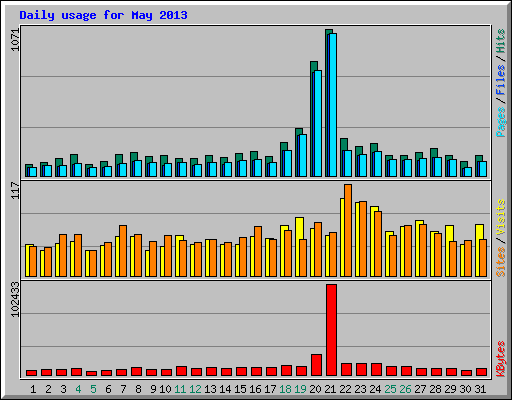
Task: Click the day 21 cyan pages bar
Action: click(x=333, y=105)
